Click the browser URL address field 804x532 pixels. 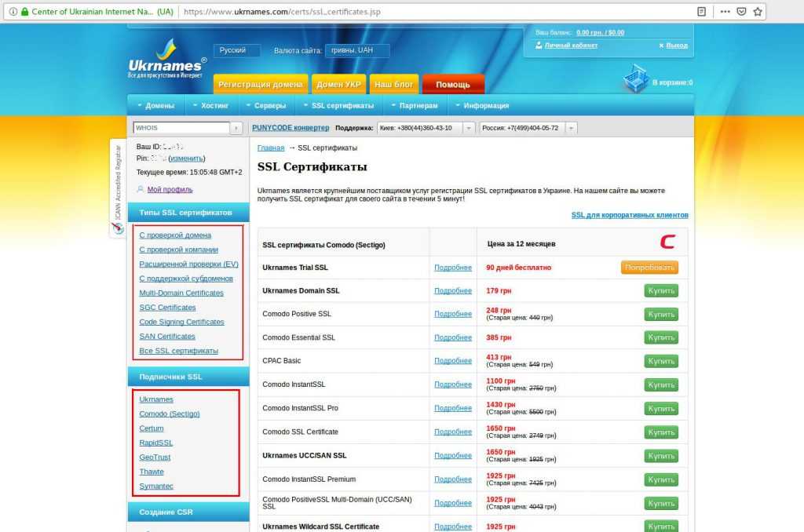point(436,11)
